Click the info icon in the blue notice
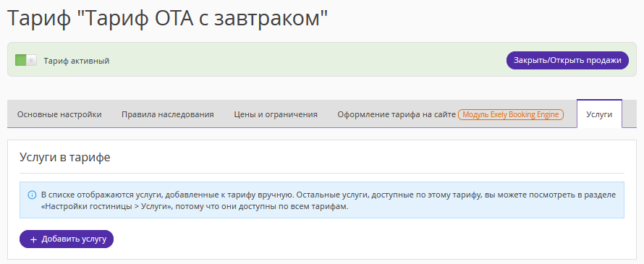 [x=32, y=195]
